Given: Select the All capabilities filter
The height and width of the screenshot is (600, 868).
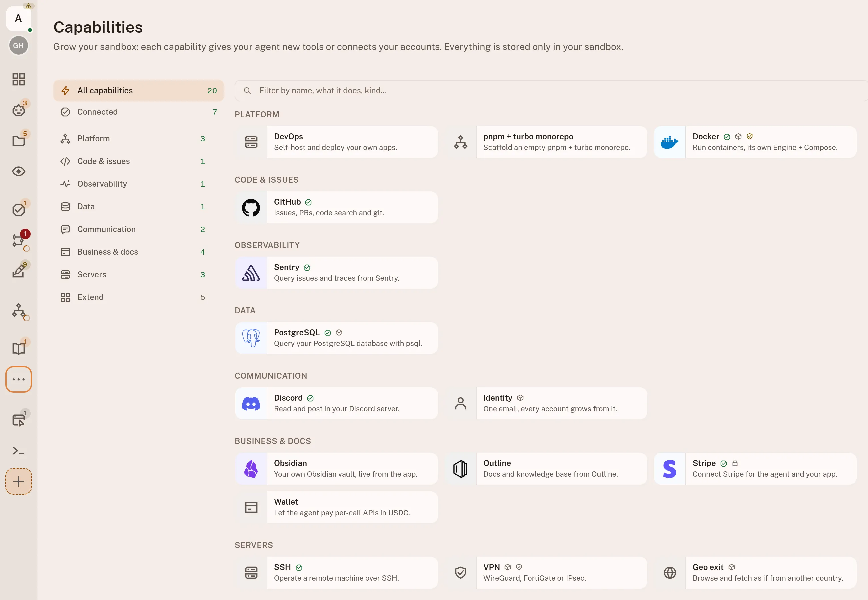Looking at the screenshot, I should (138, 91).
